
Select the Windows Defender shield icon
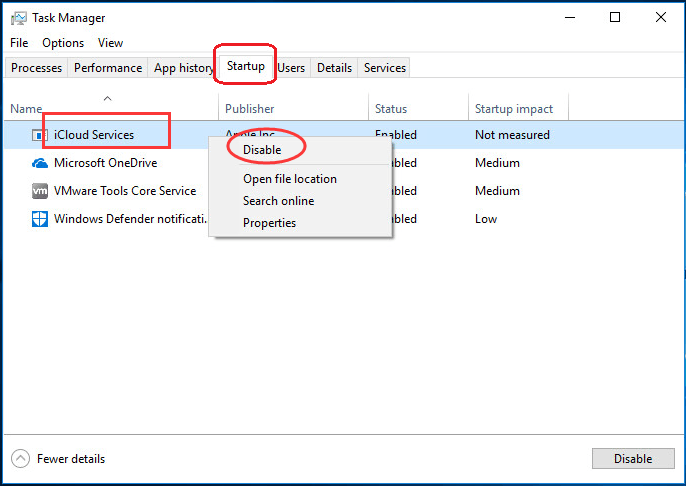pos(40,219)
